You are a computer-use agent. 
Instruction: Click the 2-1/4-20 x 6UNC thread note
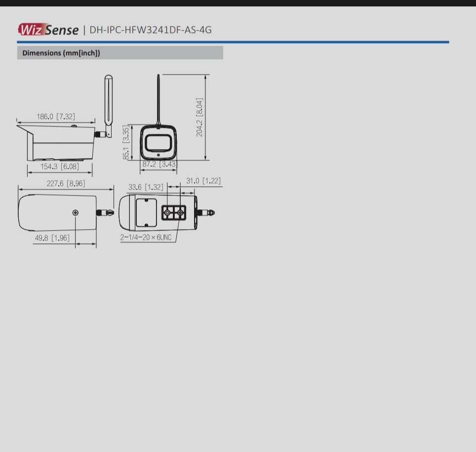pyautogui.click(x=146, y=237)
